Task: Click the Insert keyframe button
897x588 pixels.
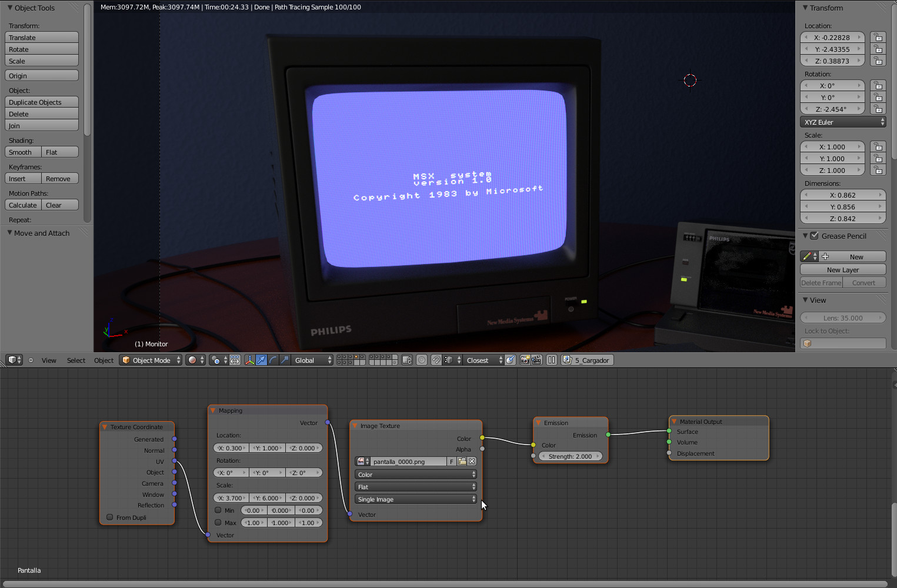Action: 23,179
